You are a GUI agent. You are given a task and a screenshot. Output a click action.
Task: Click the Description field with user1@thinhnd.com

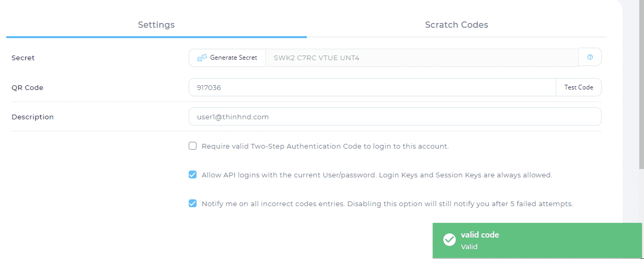point(395,117)
